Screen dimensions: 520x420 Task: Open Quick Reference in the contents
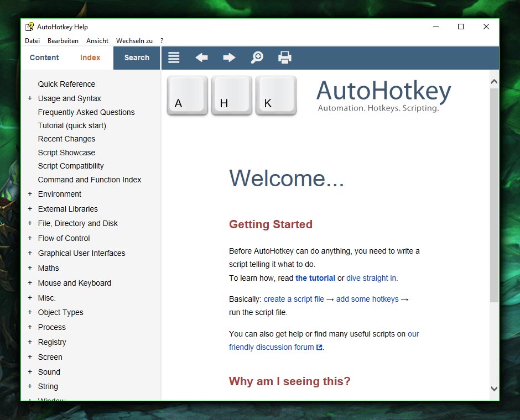[66, 84]
